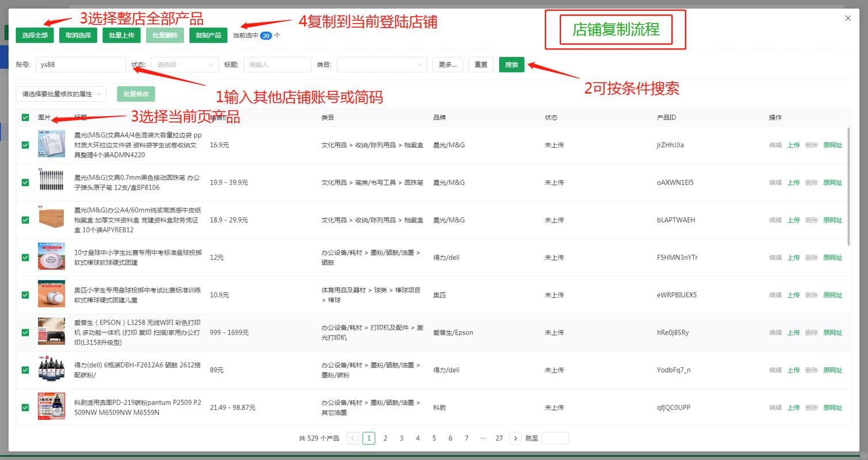
Task: Click the 跳至 page jump input field
Action: coord(554,438)
